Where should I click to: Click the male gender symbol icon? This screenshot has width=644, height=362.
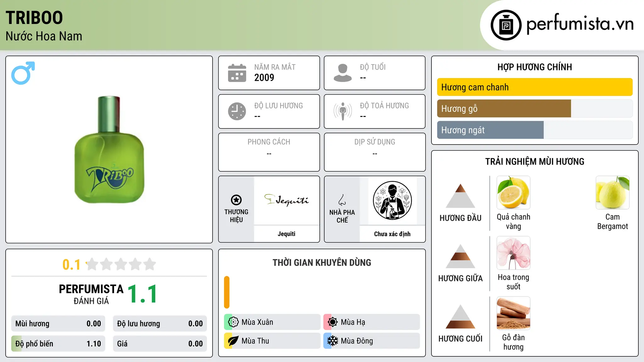point(23,73)
